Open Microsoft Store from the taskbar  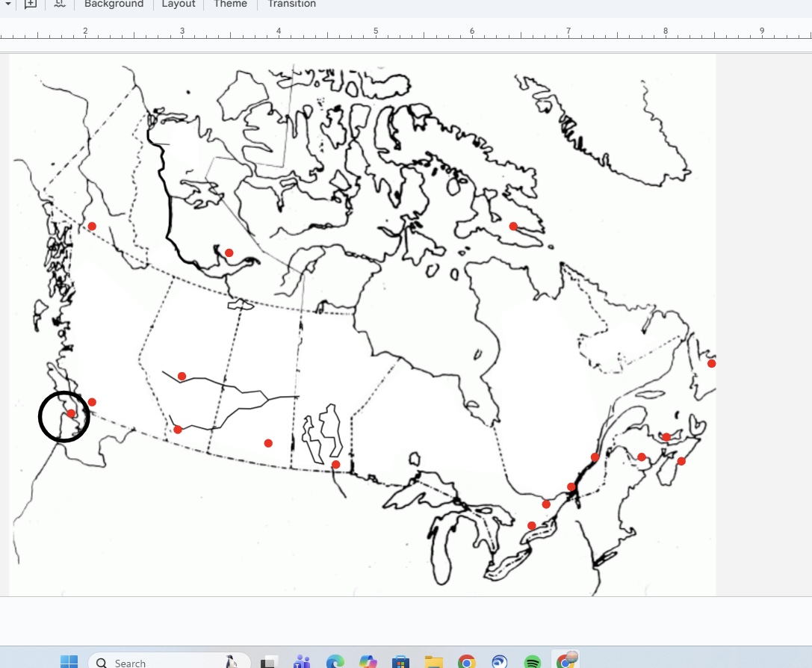[400, 661]
